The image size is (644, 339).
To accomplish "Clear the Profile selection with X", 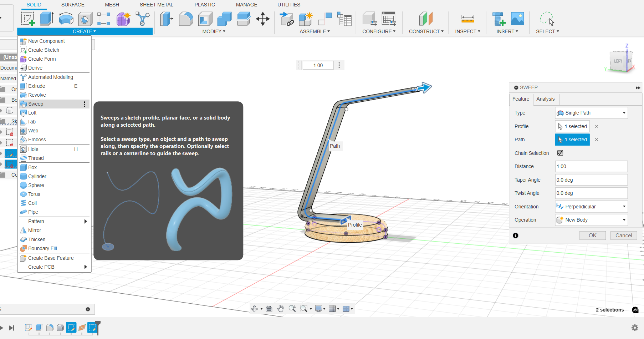I will click(x=597, y=126).
